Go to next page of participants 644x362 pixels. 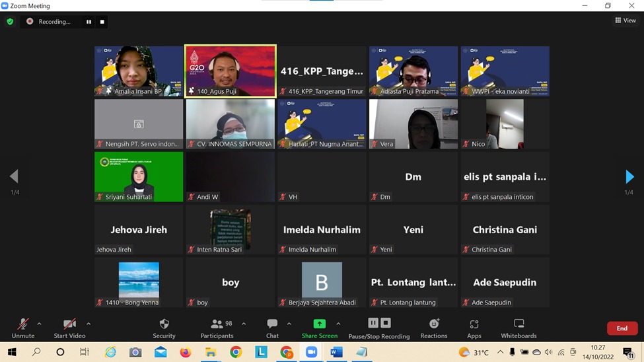click(629, 177)
